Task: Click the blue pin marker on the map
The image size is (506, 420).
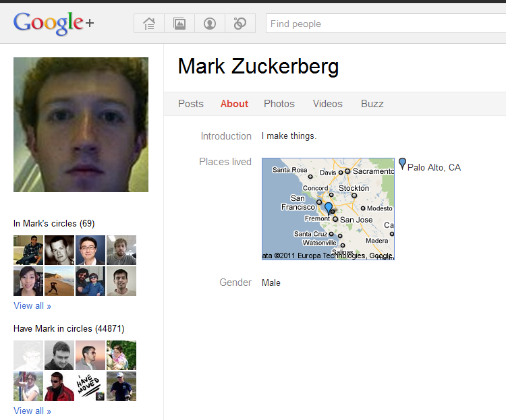Action: click(329, 208)
